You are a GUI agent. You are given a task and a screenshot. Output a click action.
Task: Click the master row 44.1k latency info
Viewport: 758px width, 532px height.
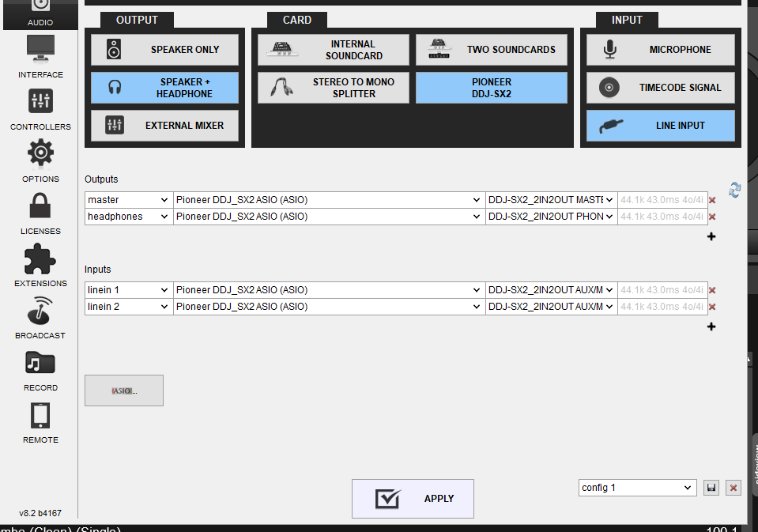662,200
